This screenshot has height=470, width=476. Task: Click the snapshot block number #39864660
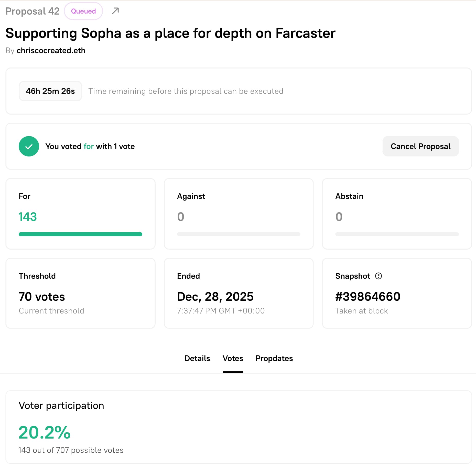367,297
